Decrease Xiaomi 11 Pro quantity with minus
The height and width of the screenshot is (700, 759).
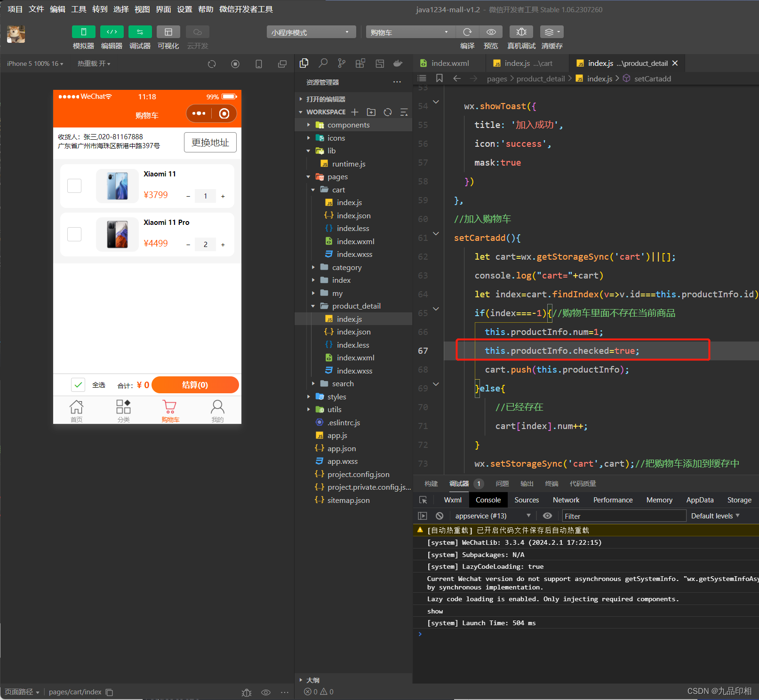[x=188, y=245]
